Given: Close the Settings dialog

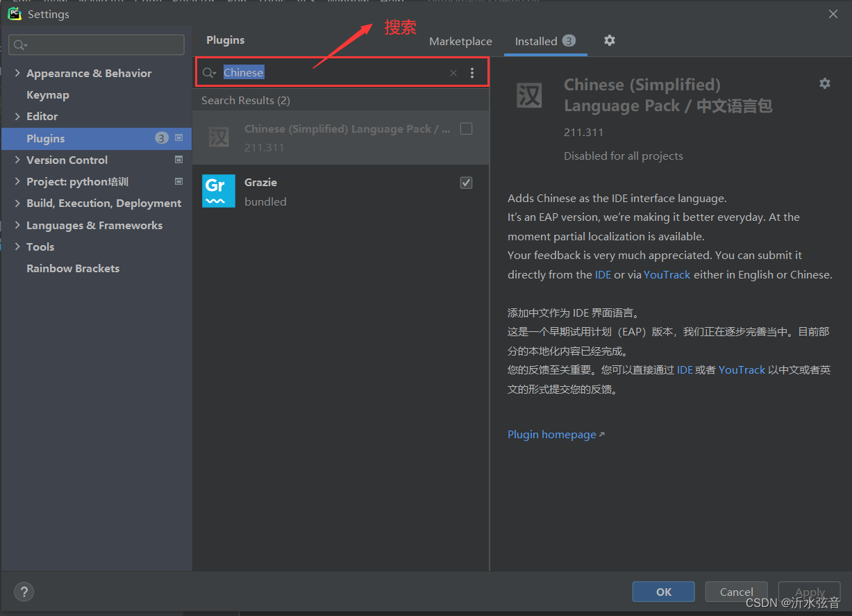Looking at the screenshot, I should [x=833, y=14].
